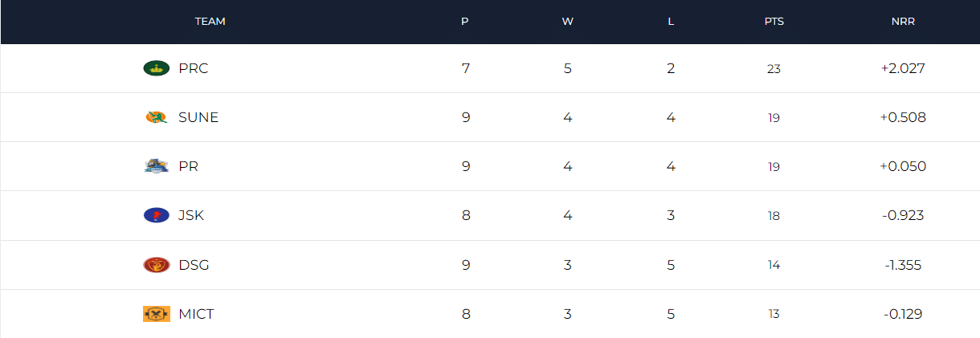This screenshot has width=980, height=338.
Task: Click the SUNE team logo icon
Action: coord(157,117)
